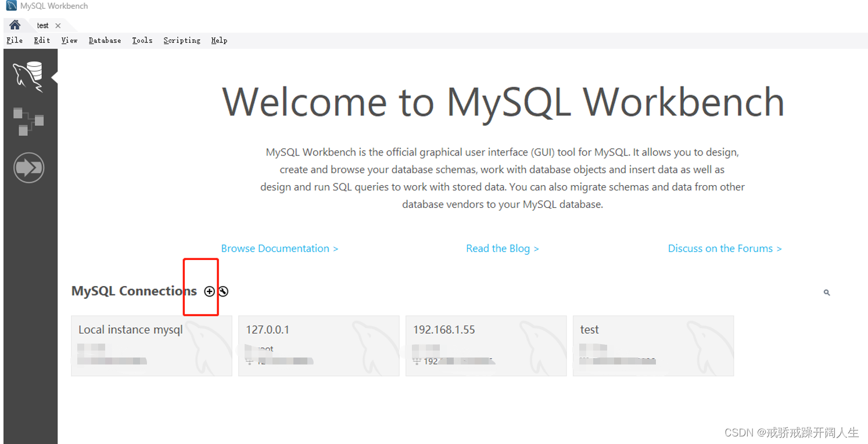The image size is (868, 444).
Task: Open the Tools menu
Action: tap(142, 40)
